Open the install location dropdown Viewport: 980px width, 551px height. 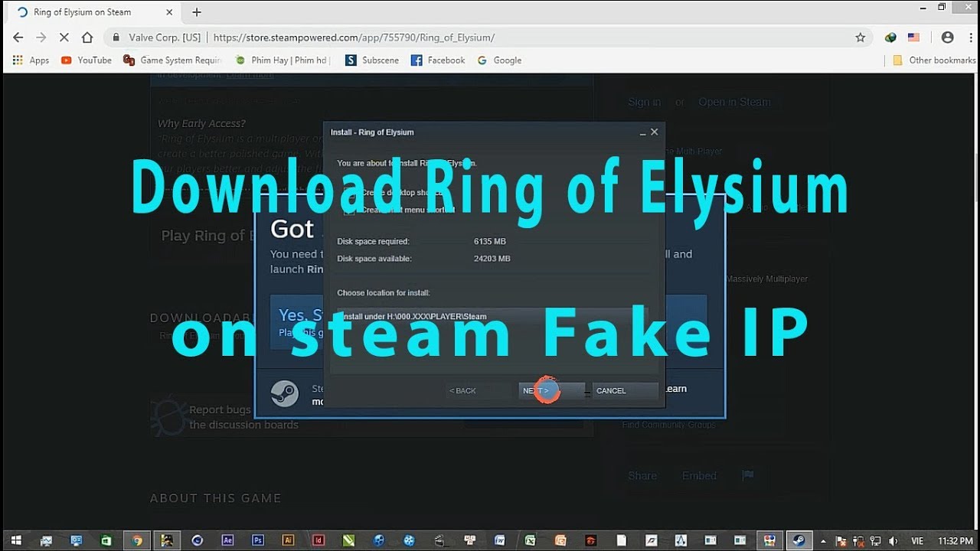(493, 316)
